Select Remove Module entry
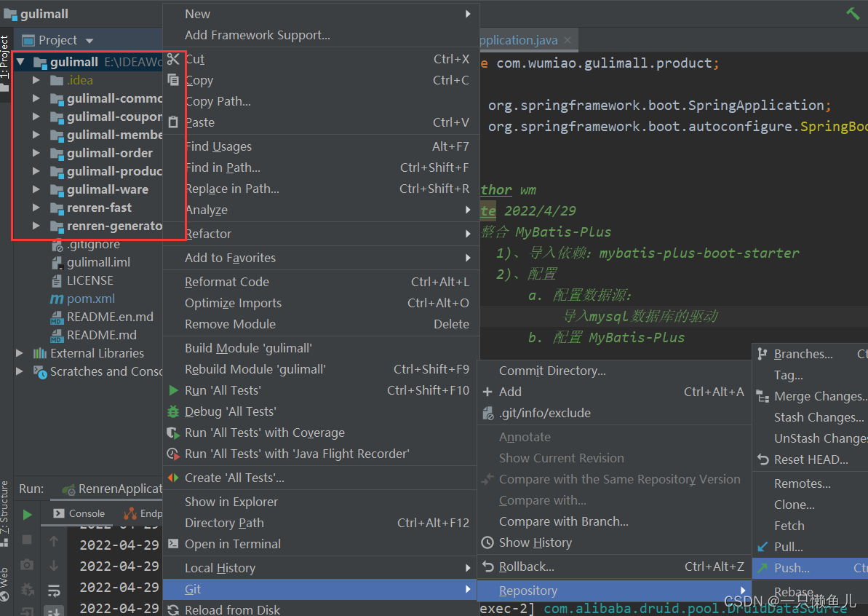Viewport: 868px width, 616px height. (x=321, y=324)
